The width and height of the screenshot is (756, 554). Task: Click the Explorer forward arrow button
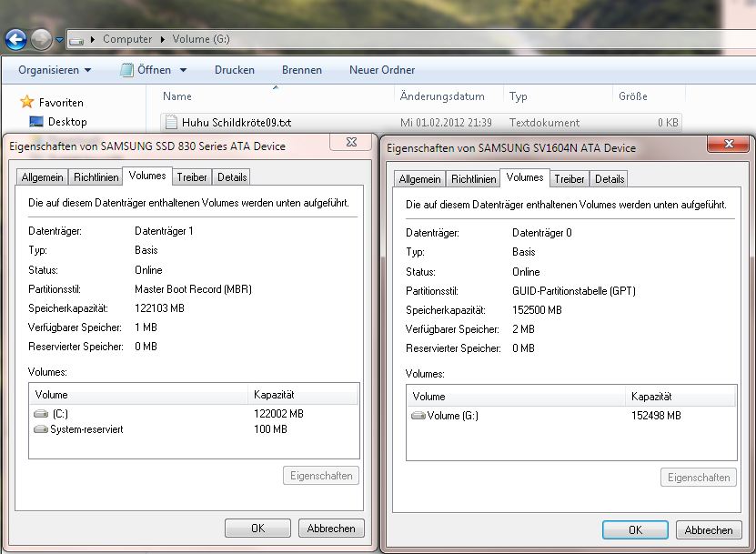42,39
